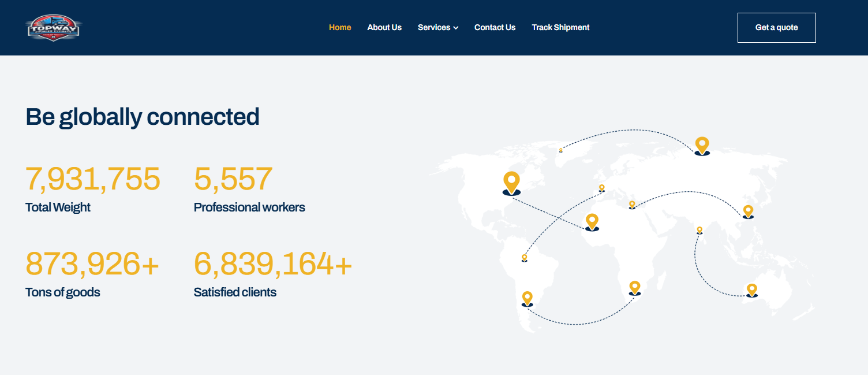
Task: Click the map pin over East Asia
Action: coord(748,211)
